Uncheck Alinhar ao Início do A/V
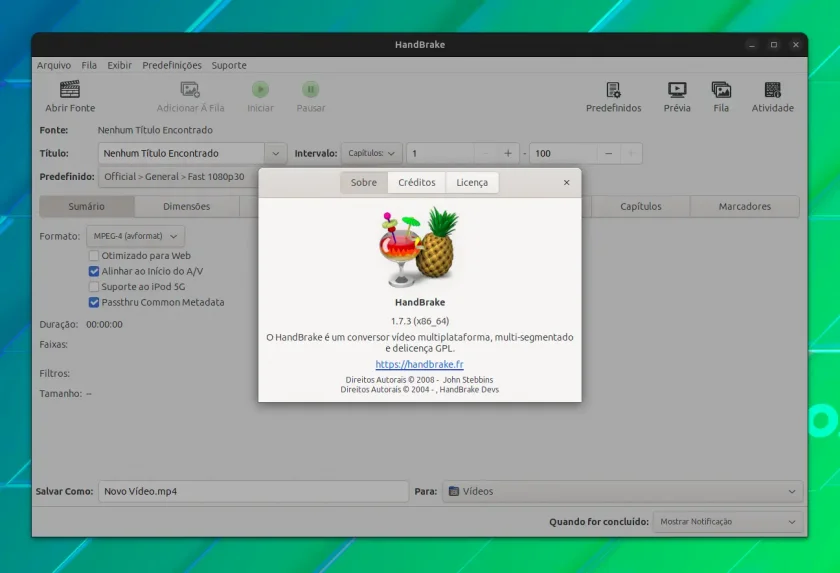Viewport: 840px width, 573px height. click(94, 271)
